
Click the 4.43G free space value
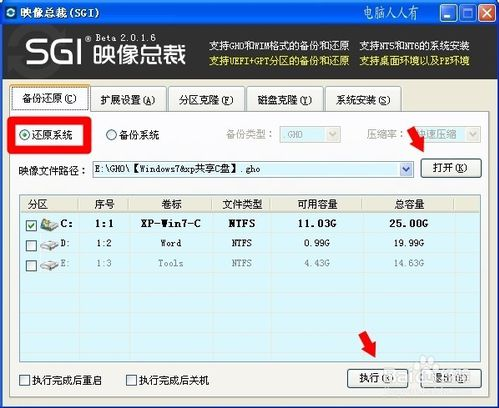pos(317,263)
